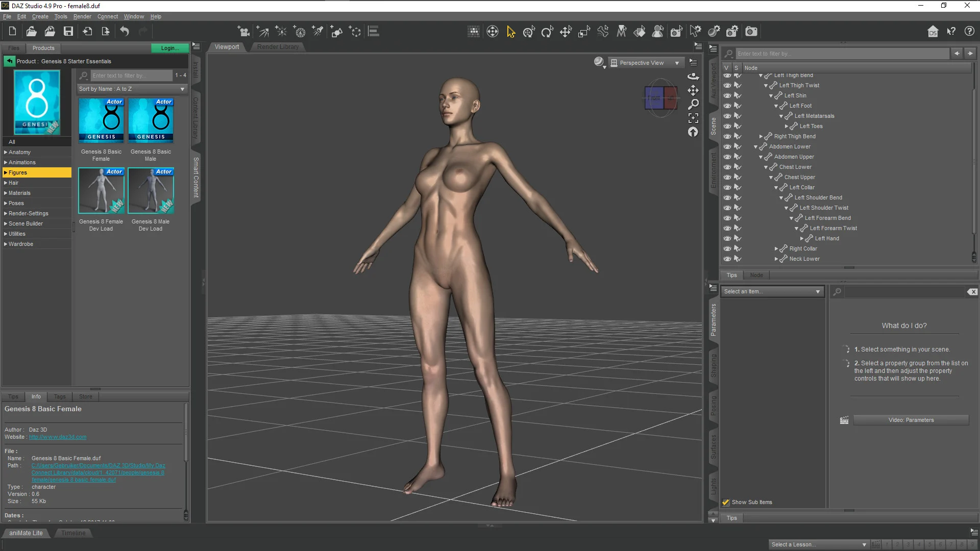The height and width of the screenshot is (551, 980).
Task: Open a file with the Open icon
Action: coord(31,32)
